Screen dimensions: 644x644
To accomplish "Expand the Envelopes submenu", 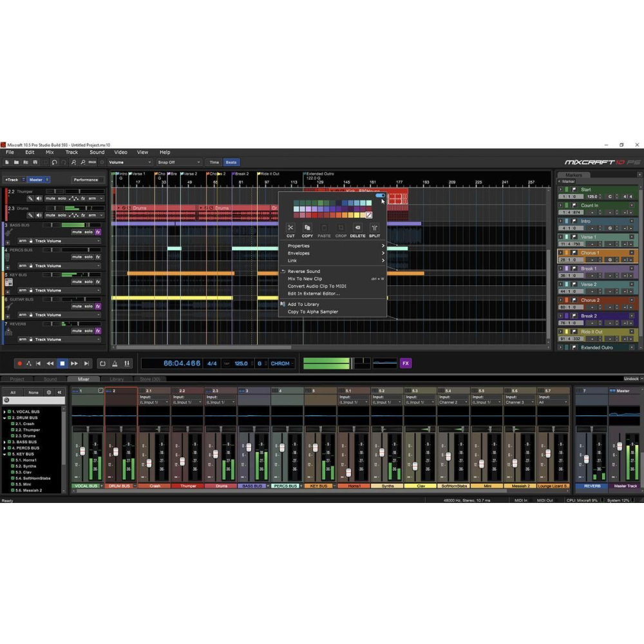I will (298, 254).
